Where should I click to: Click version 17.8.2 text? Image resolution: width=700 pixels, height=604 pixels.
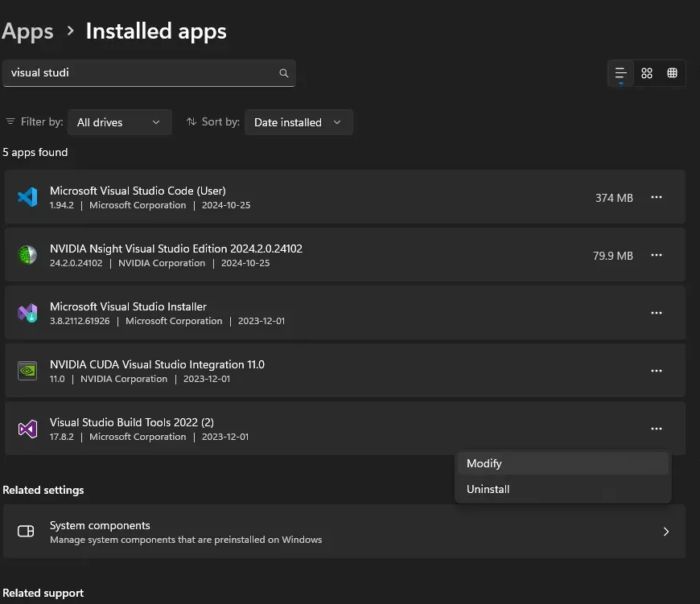[62, 437]
